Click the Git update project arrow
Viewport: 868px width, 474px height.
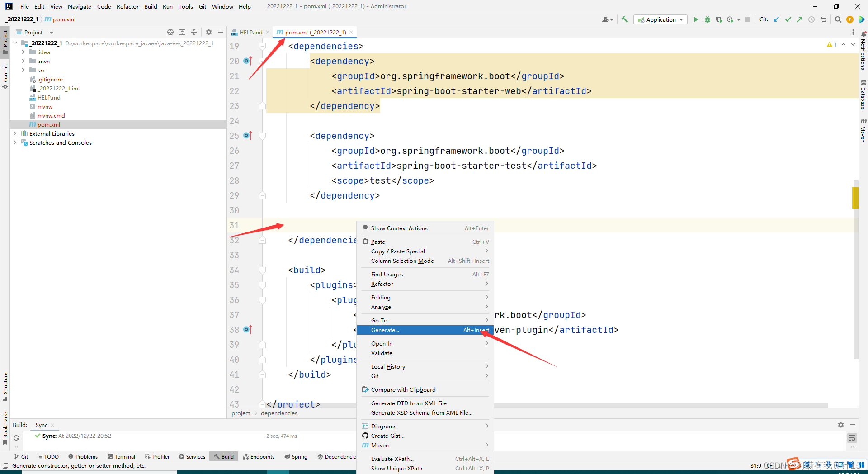[776, 19]
